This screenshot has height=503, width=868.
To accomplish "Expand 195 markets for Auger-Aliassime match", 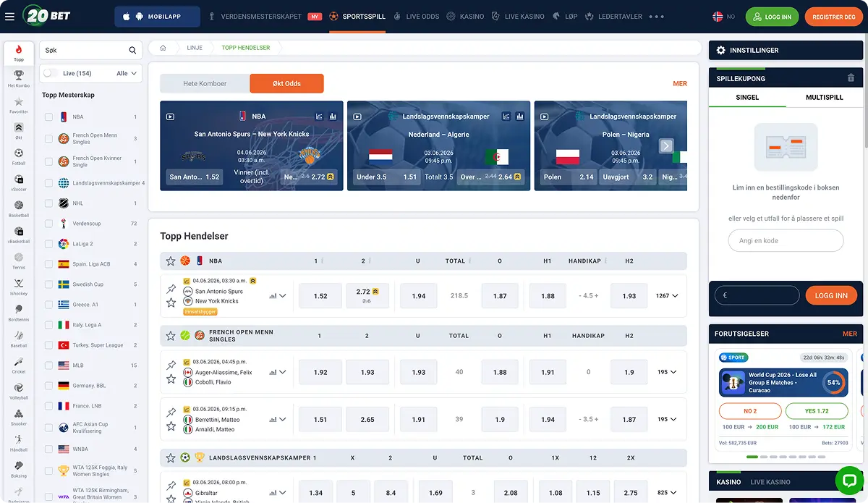I will 667,372.
